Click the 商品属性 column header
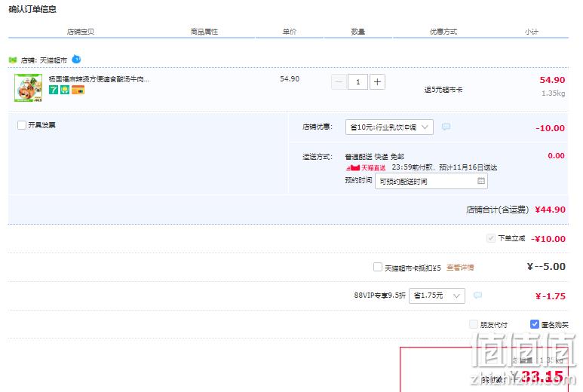This screenshot has height=392, width=583. click(x=204, y=32)
